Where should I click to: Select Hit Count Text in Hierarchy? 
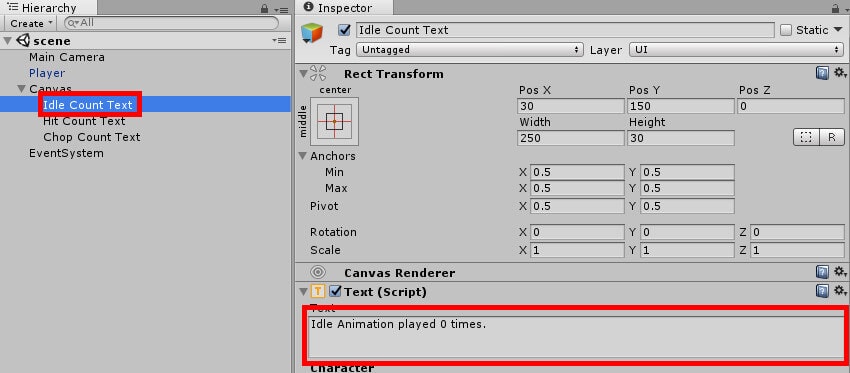(84, 121)
